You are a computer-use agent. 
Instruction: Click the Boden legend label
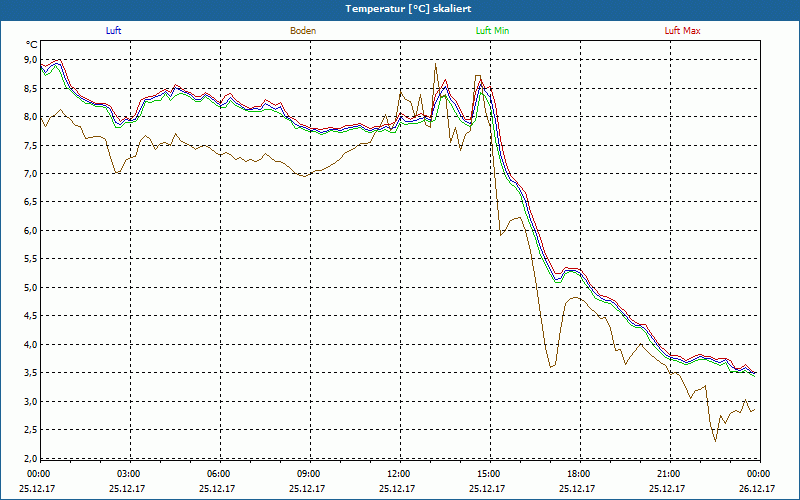[303, 31]
